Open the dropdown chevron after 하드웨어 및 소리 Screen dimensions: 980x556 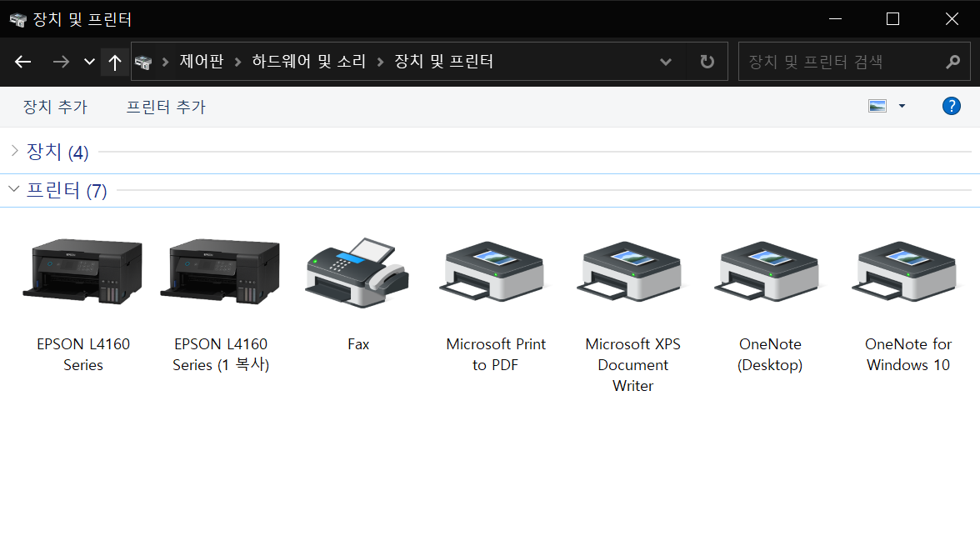tap(380, 62)
